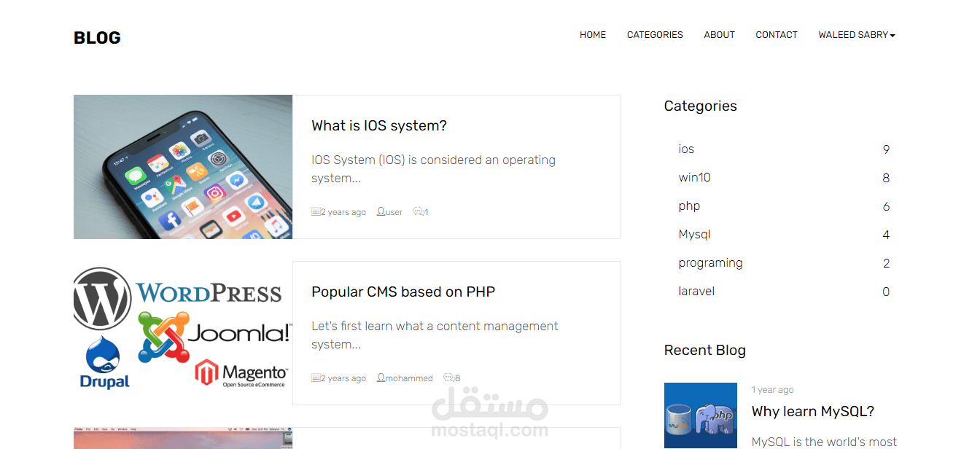Open recent blog Why learn MySQL?
980x449 pixels.
tap(813, 411)
